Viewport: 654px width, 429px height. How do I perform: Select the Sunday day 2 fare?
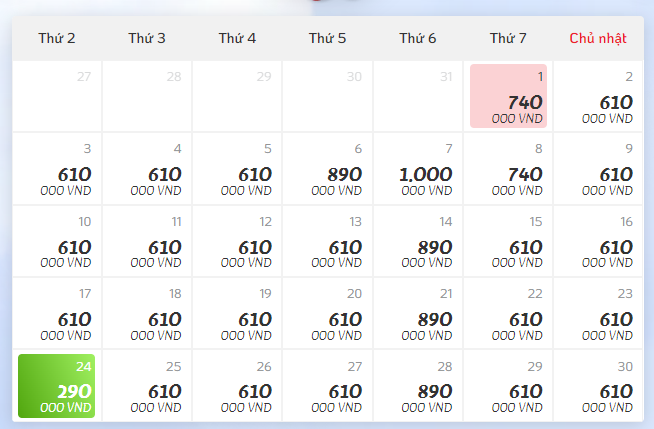(x=598, y=97)
